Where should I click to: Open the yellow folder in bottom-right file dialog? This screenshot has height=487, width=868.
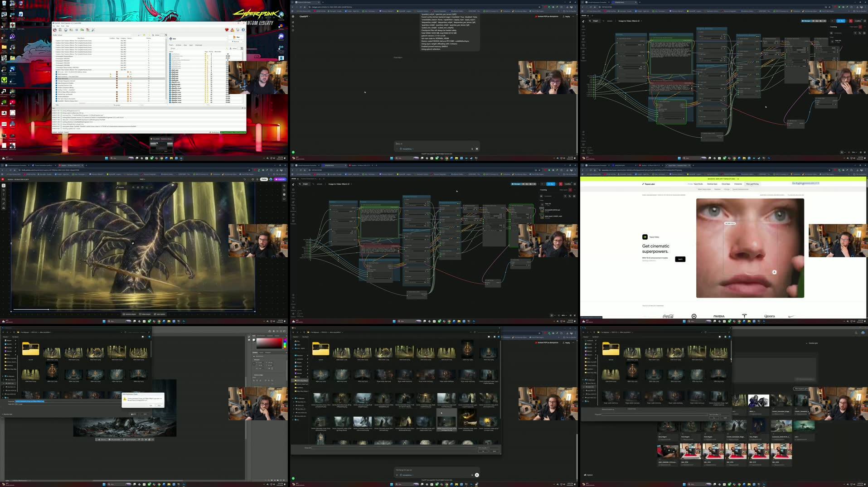tap(611, 349)
